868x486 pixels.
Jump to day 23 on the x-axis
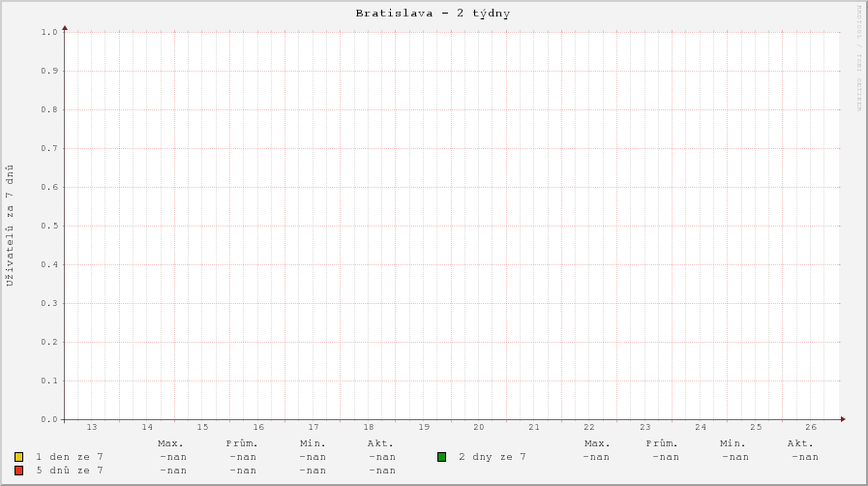click(645, 427)
